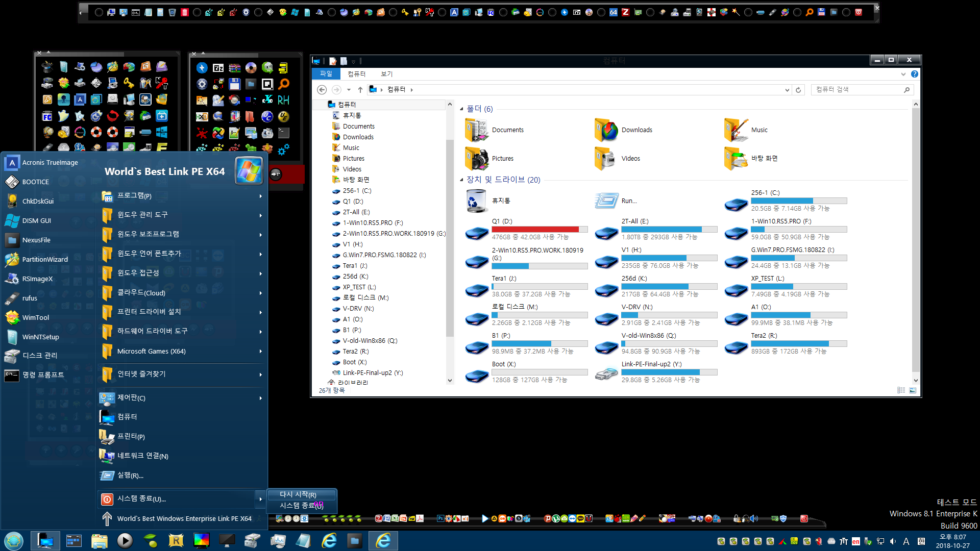The image size is (980, 551).
Task: Open WimTool from start menu
Action: pyautogui.click(x=28, y=317)
